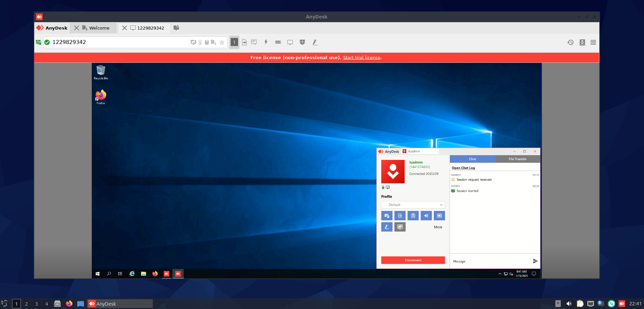Open Firefox from the bottom taskbar
This screenshot has width=644, height=309.
(69, 304)
